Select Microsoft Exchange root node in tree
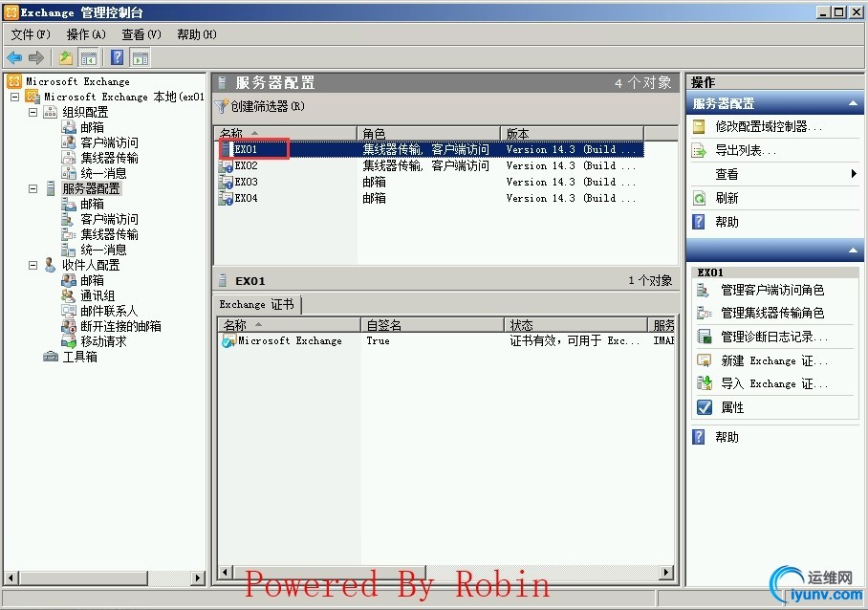The width and height of the screenshot is (868, 610). [x=77, y=81]
